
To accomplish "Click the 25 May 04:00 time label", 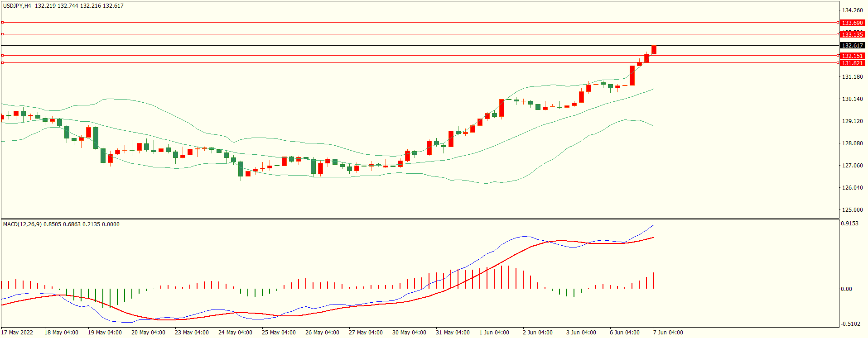I will 279,333.
